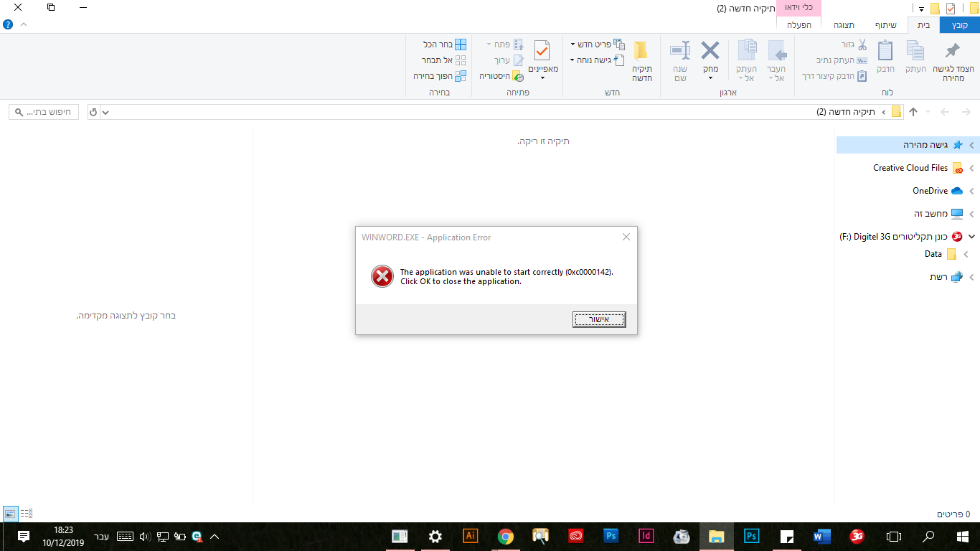This screenshot has width=980, height=551.
Task: Click the search box חיפוש
Action: (44, 113)
